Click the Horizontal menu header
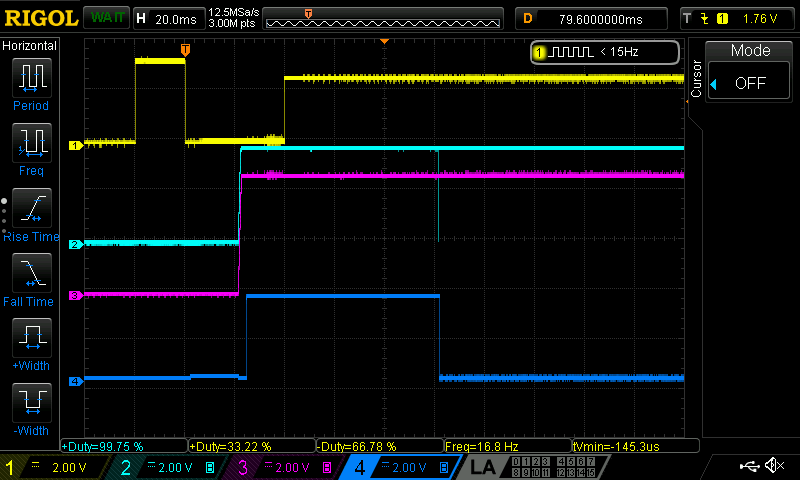 pos(30,45)
